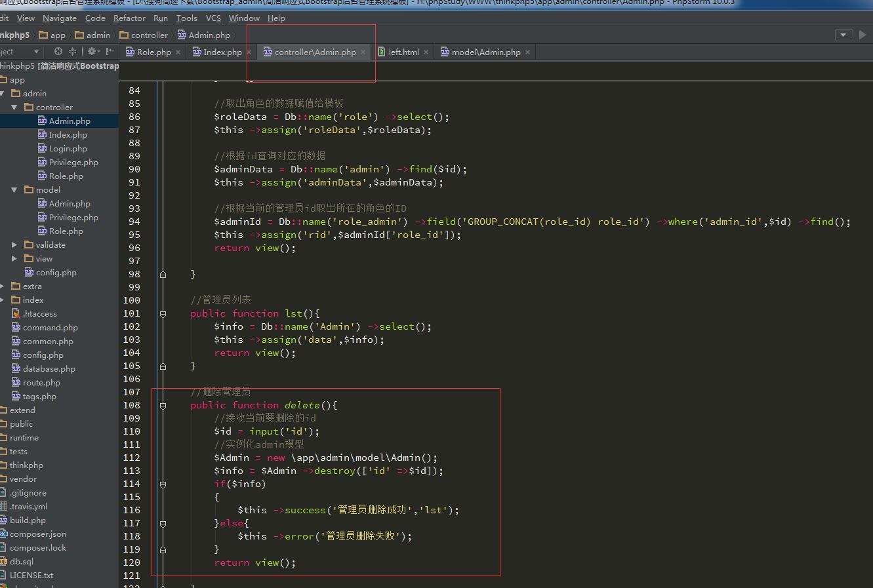This screenshot has width=873, height=588.
Task: Open the run configuration dropdown
Action: (843, 35)
